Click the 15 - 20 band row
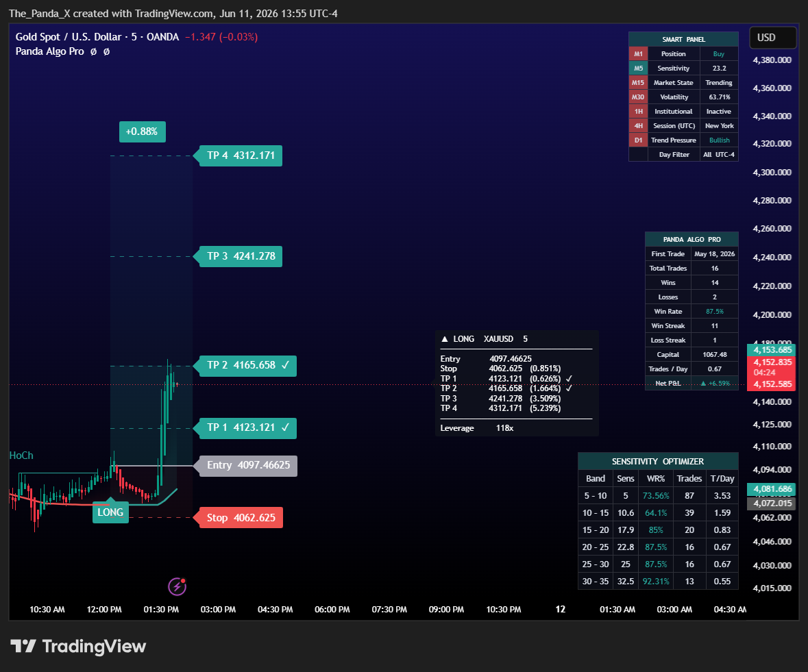Screen dimensions: 808x672 [658, 530]
